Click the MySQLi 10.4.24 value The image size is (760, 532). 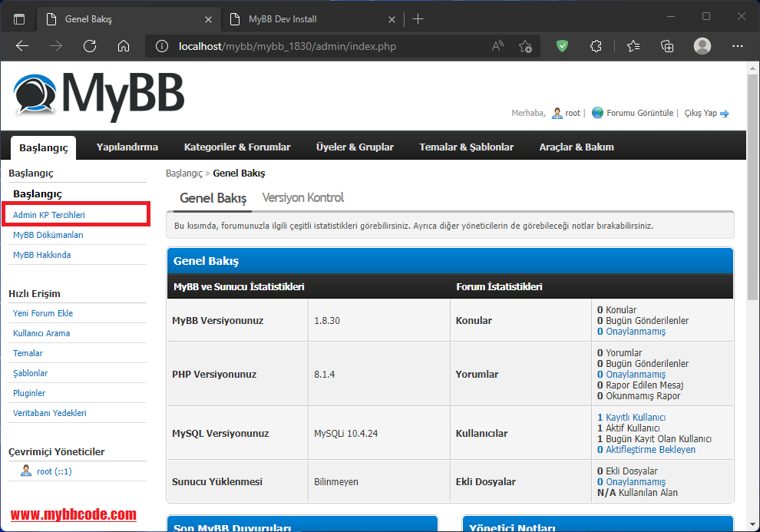pos(345,433)
